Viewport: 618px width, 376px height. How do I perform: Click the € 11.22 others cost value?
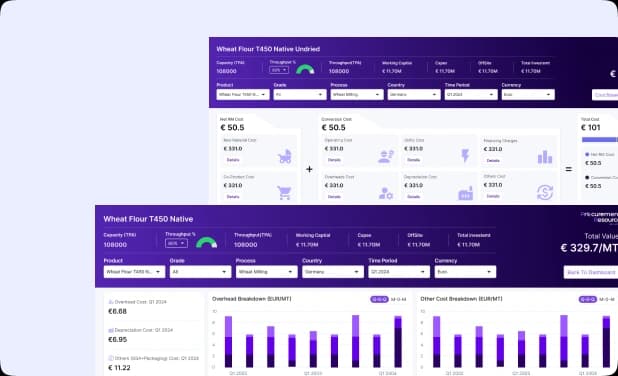point(119,368)
